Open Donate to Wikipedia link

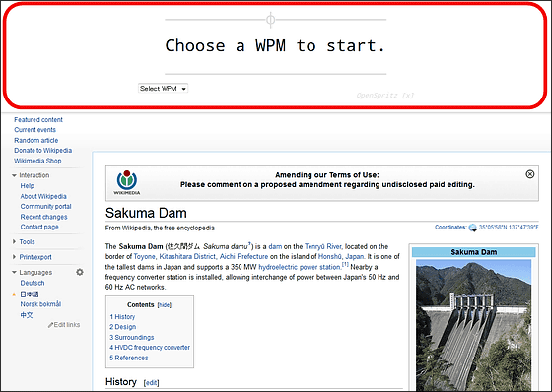(x=43, y=151)
